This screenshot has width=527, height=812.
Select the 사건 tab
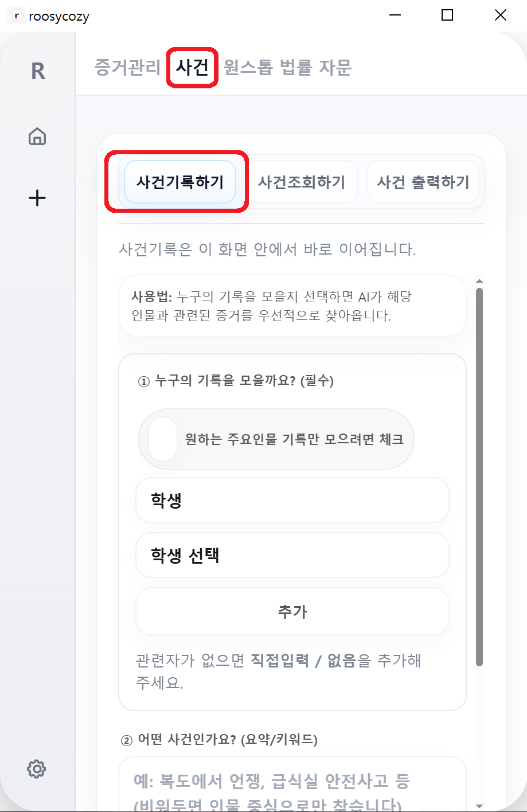[192, 68]
